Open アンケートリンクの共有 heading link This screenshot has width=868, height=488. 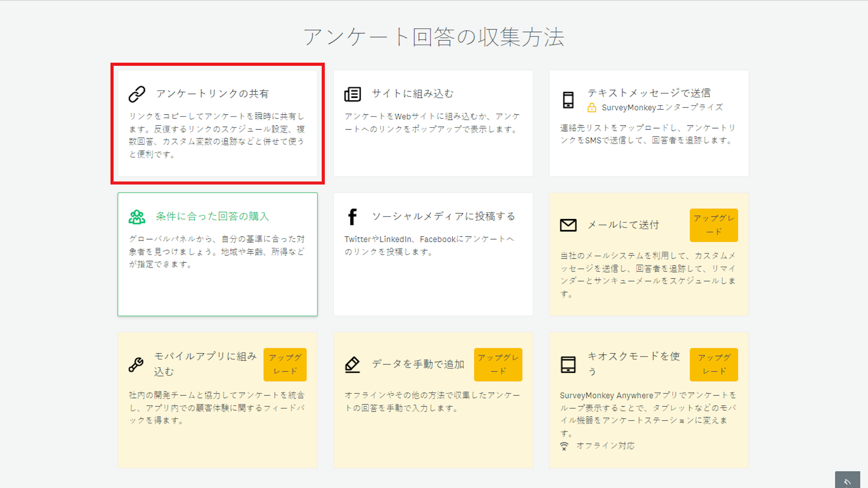[212, 94]
